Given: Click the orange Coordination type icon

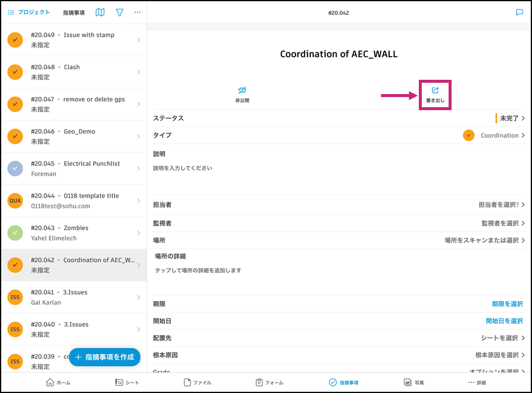Looking at the screenshot, I should click(x=469, y=135).
